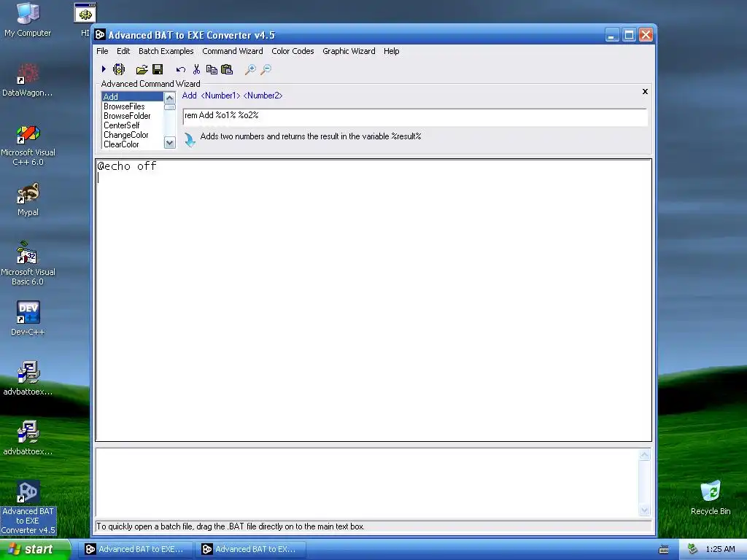The image size is (747, 560).
Task: Copy text using the copy icon
Action: click(x=212, y=69)
